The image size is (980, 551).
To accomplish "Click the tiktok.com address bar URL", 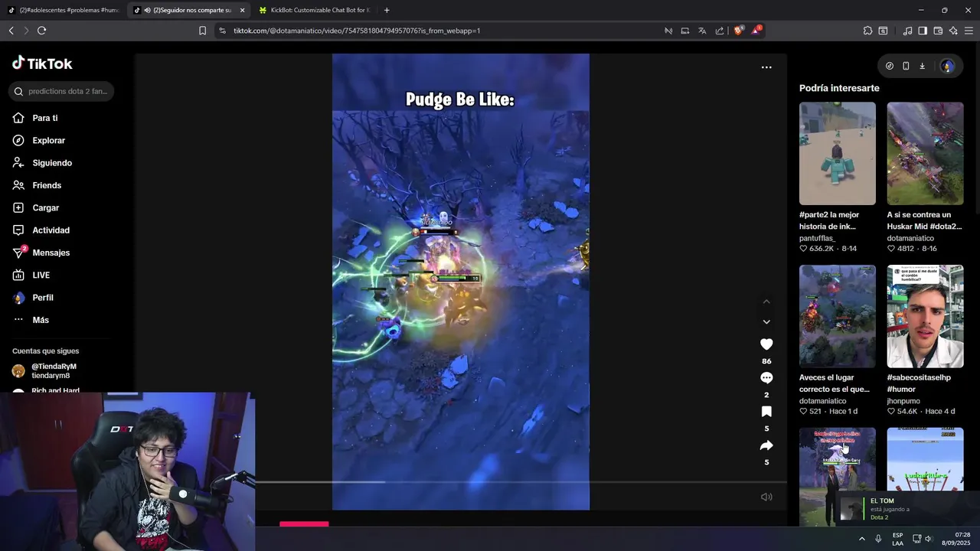I will 357,31.
